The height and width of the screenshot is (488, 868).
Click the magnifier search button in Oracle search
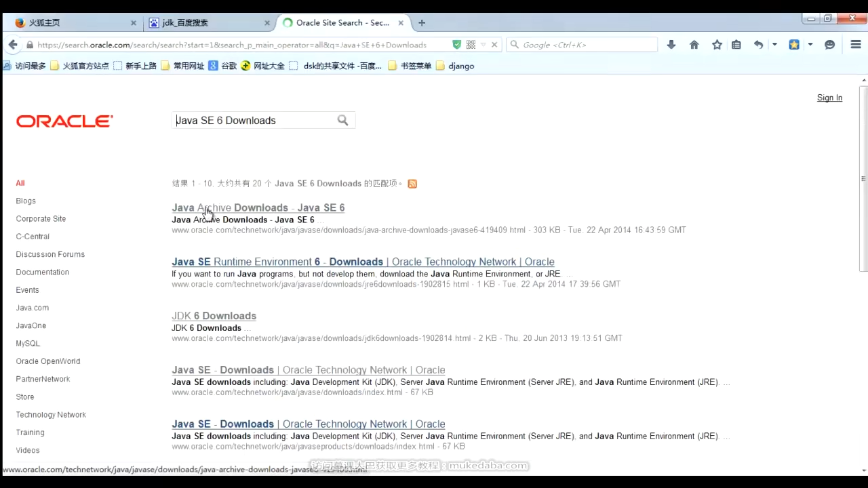(343, 121)
